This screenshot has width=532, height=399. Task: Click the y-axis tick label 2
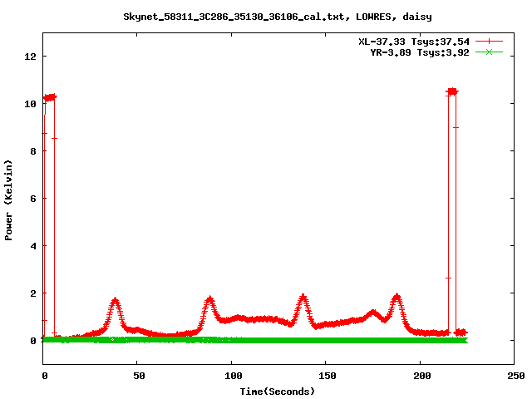click(33, 293)
